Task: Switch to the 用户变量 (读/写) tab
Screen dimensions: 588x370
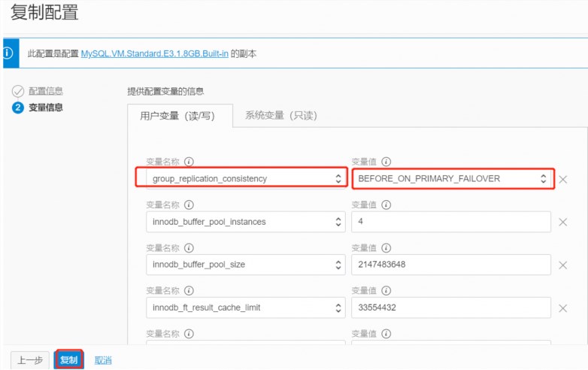Action: pyautogui.click(x=180, y=116)
